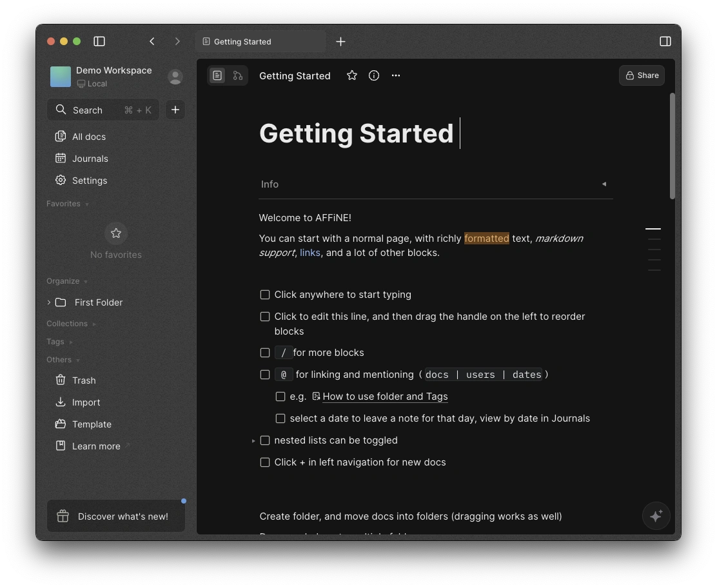Click the Learn more book icon
Screen dimensions: 717x588
pyautogui.click(x=61, y=446)
